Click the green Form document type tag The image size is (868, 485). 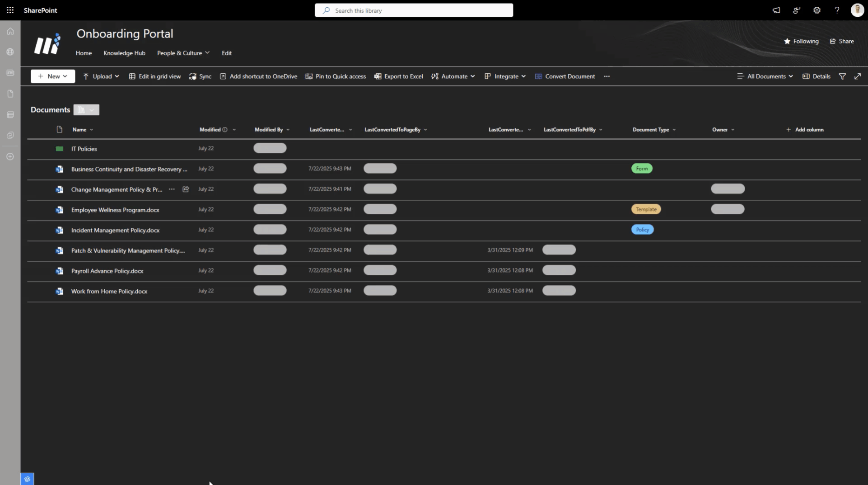point(641,169)
